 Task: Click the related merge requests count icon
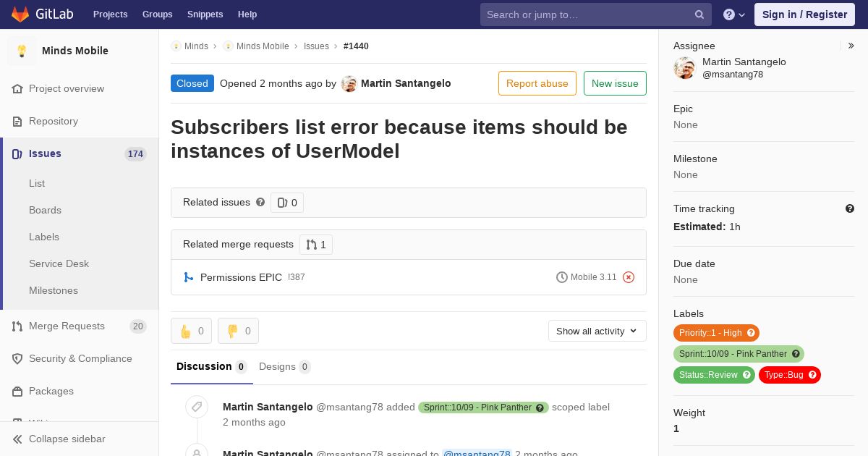(312, 245)
